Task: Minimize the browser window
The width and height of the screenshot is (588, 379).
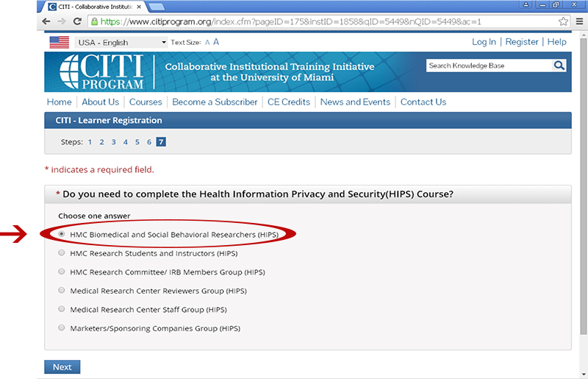Action: pyautogui.click(x=542, y=4)
